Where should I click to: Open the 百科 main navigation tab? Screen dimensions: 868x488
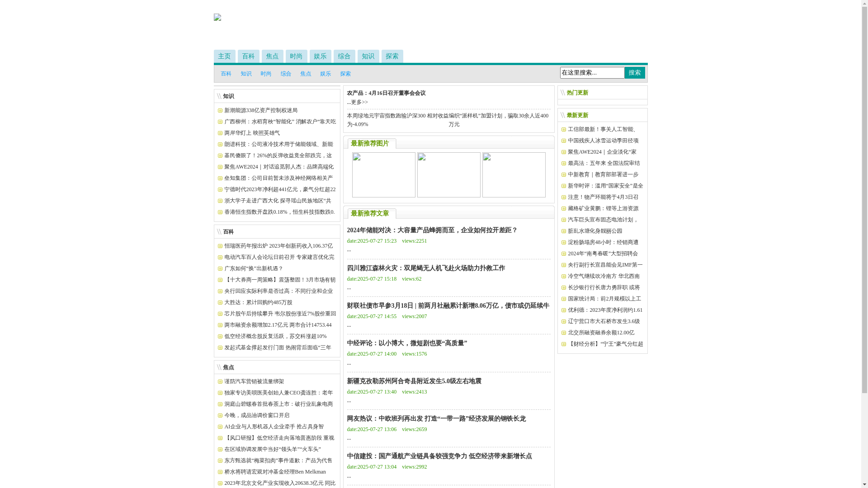[248, 56]
